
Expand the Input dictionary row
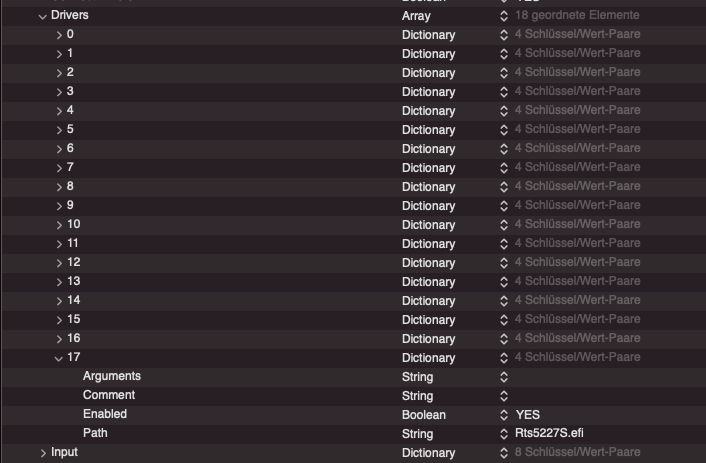pos(42,453)
